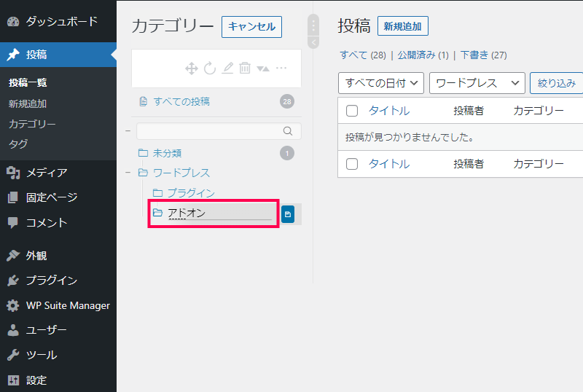Open 新規追加 in the sidebar submenu
The image size is (583, 392).
tap(28, 103)
